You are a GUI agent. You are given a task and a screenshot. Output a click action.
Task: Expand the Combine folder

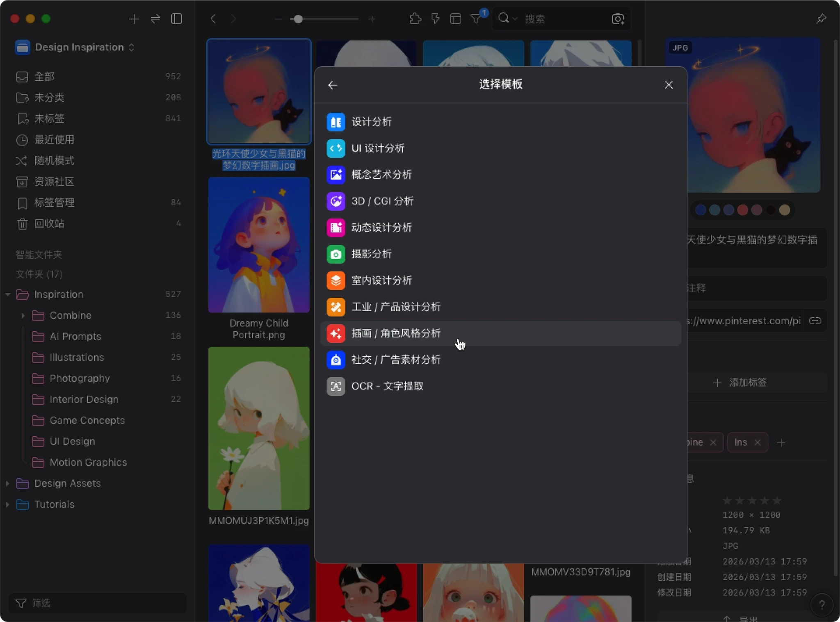[23, 315]
